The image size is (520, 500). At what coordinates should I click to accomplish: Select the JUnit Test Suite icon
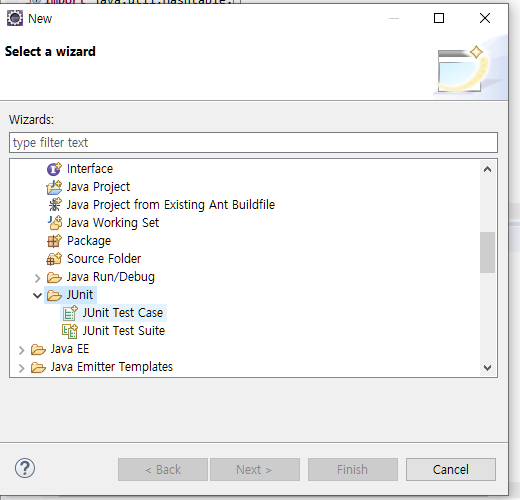pyautogui.click(x=70, y=331)
